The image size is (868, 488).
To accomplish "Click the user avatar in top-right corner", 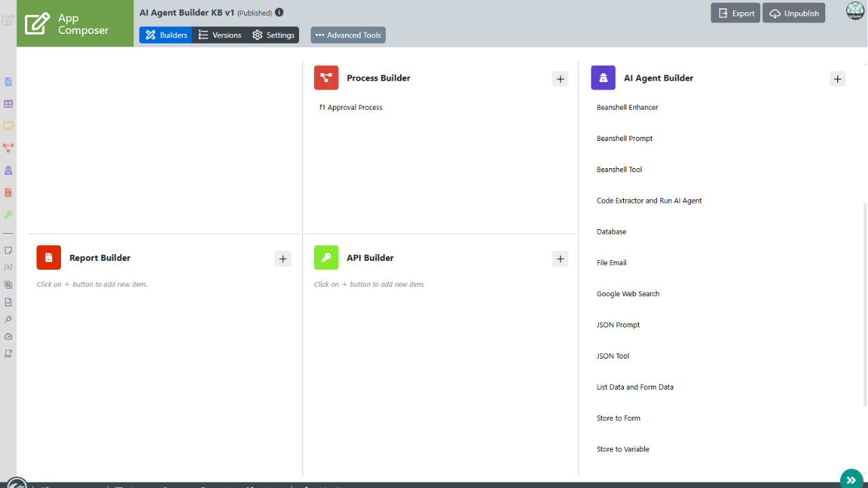I will pos(855,11).
